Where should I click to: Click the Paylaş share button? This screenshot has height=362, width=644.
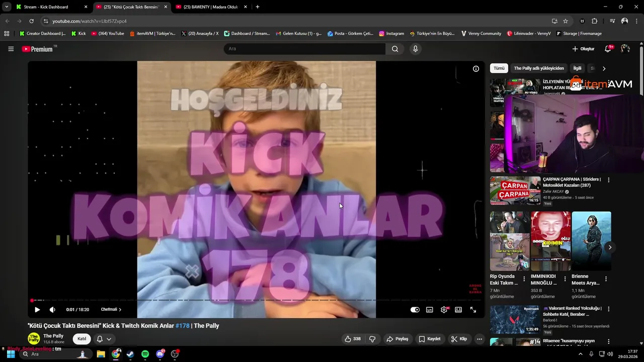pos(397,339)
